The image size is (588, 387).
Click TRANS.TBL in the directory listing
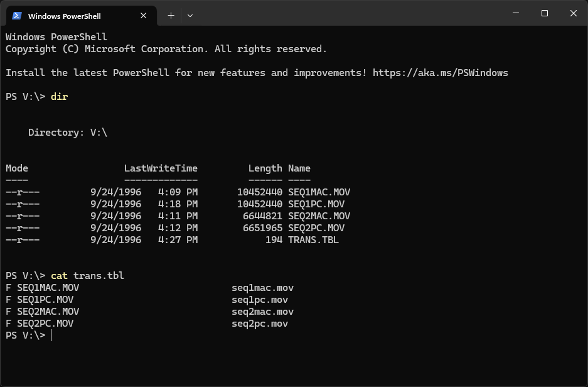(313, 240)
